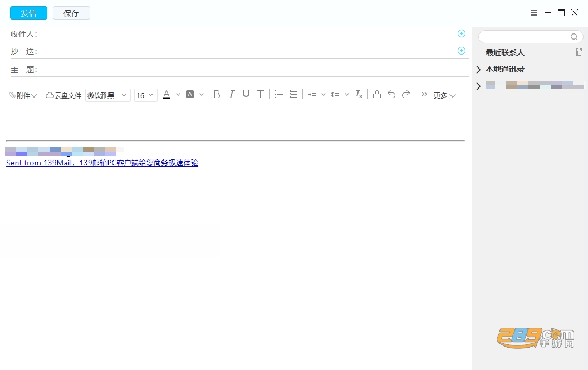588x370 pixels.
Task: Click 云盘文件 cloud file button
Action: point(63,95)
